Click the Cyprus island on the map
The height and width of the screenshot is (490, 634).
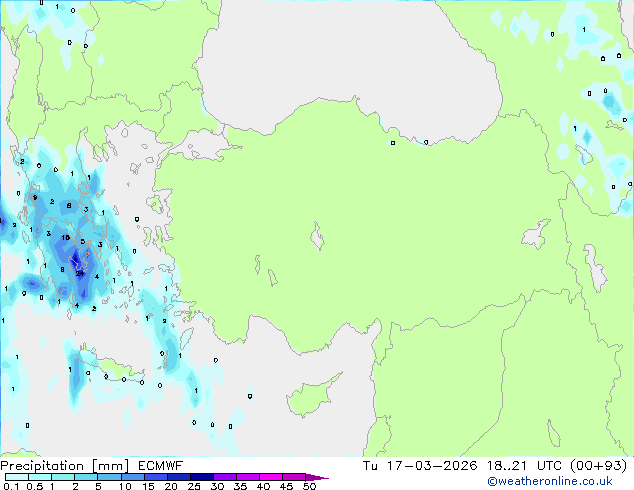[312, 396]
